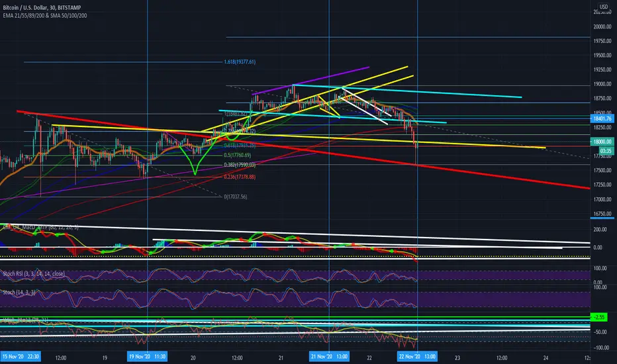Open the EMA 21/55/89/200 & SMA indicator legend
The height and width of the screenshot is (364, 617).
tap(45, 16)
